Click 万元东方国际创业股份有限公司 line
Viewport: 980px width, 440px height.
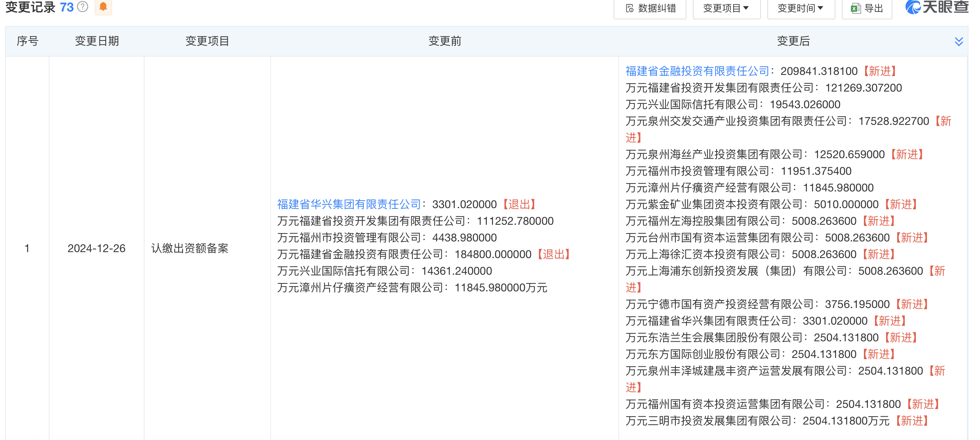coord(761,354)
